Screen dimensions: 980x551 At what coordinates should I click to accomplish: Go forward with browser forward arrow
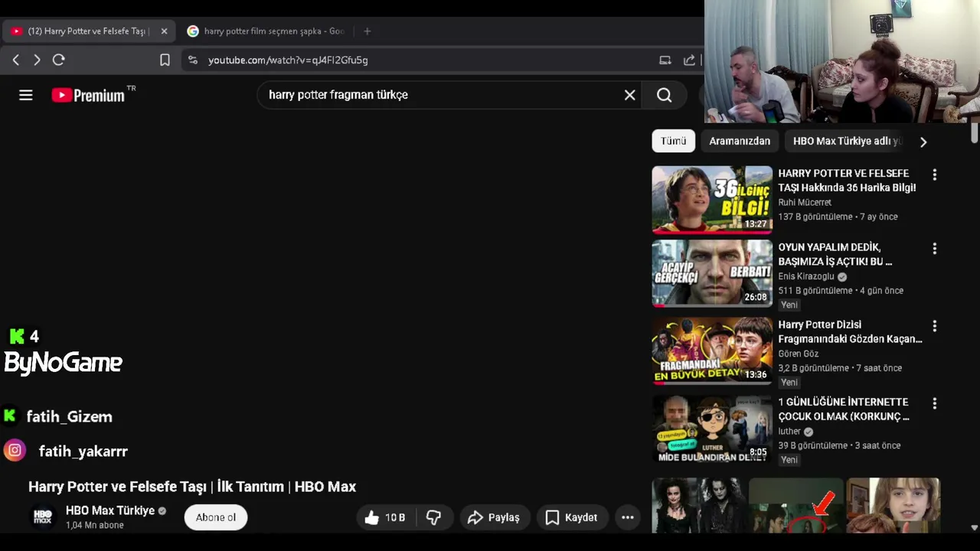(37, 60)
